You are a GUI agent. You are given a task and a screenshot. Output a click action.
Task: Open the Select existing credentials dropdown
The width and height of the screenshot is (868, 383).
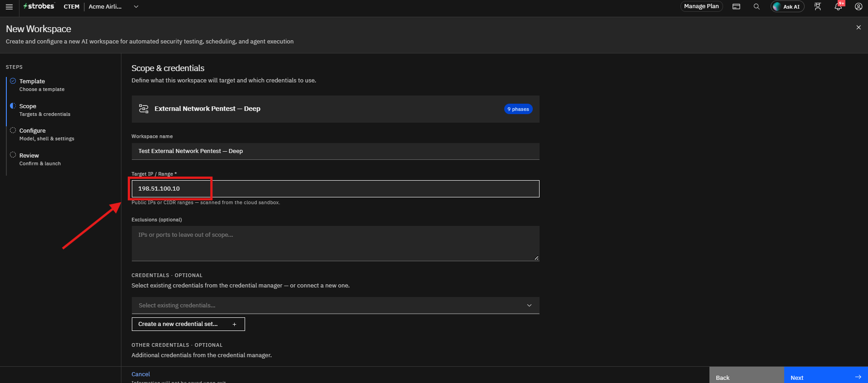(335, 306)
